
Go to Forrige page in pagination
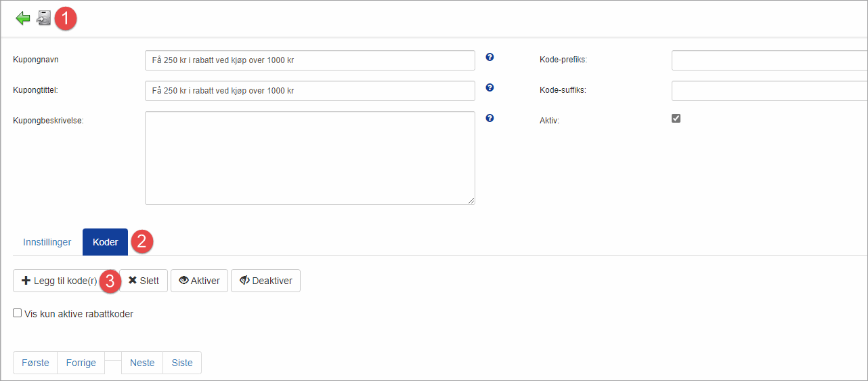81,363
